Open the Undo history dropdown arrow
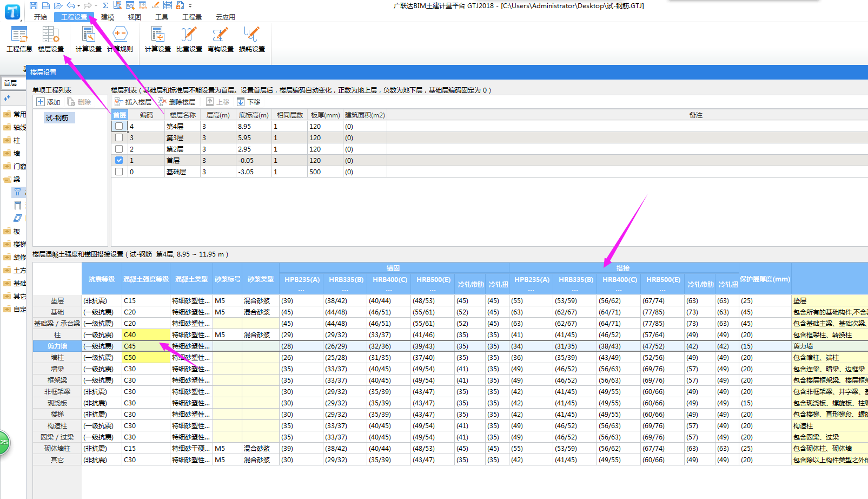868x499 pixels. (x=79, y=6)
